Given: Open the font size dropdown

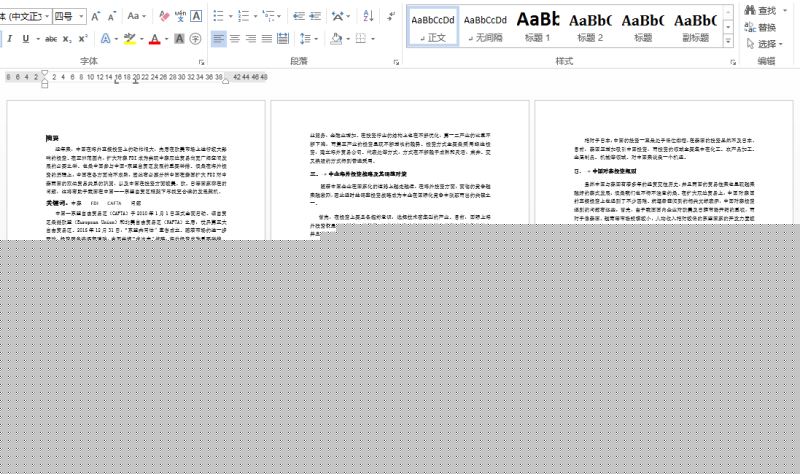Looking at the screenshot, I should [x=81, y=16].
